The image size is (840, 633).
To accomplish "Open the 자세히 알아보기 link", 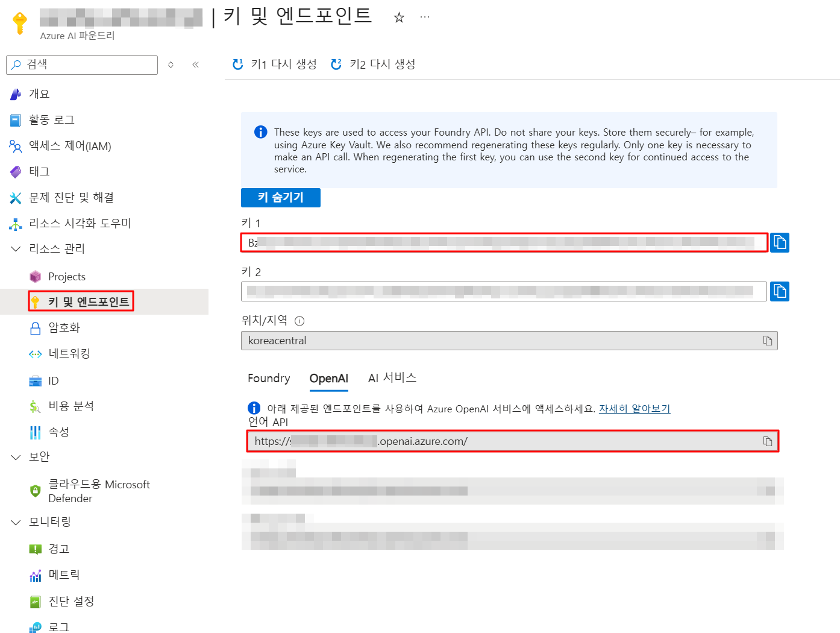I will pos(635,408).
